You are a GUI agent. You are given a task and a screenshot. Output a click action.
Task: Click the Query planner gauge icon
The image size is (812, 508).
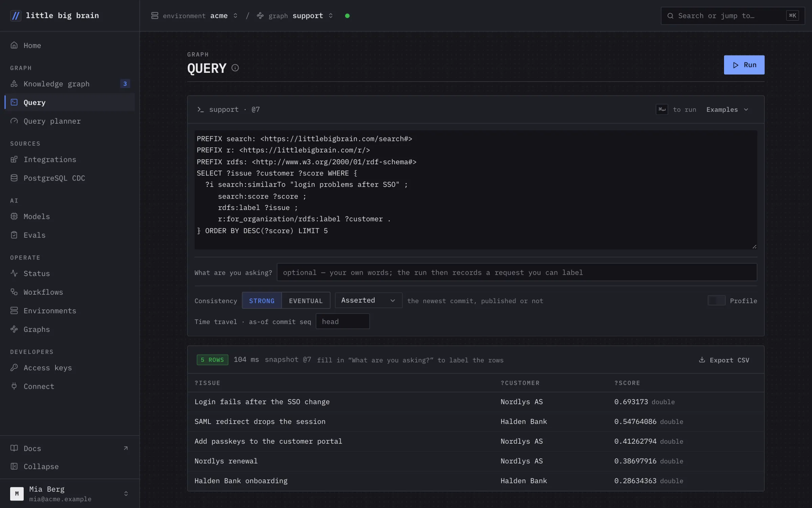click(x=14, y=121)
